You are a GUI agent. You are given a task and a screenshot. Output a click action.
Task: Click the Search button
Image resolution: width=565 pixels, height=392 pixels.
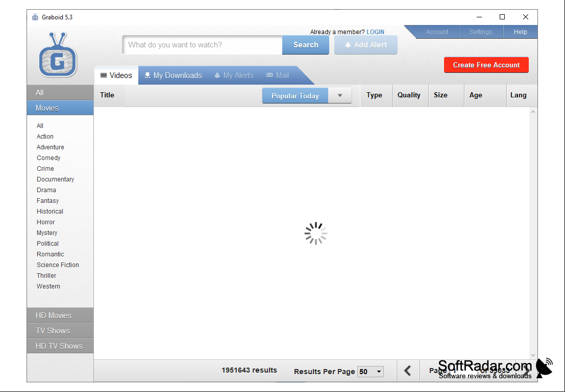click(x=306, y=45)
